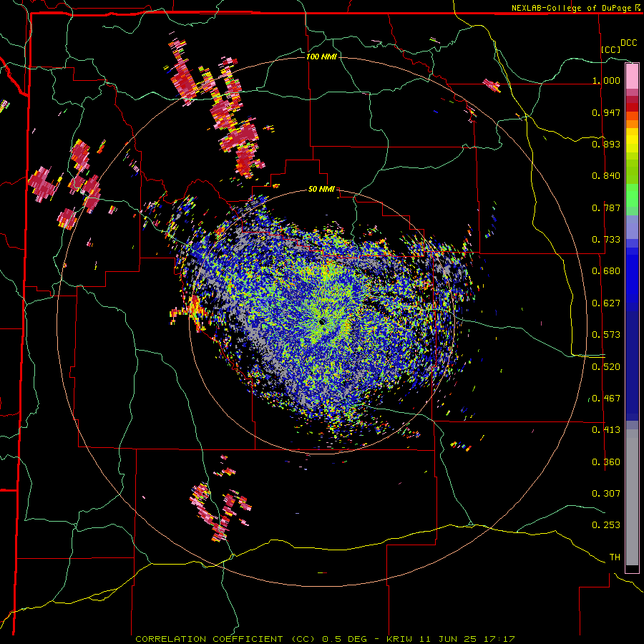This screenshot has width=644, height=644.
Task: Select the 0.253 scale value
Action: pos(606,525)
